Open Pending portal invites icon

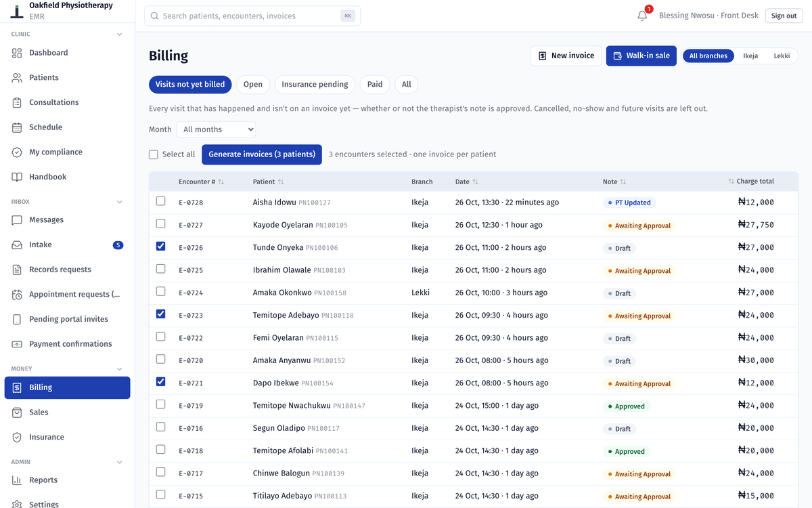pyautogui.click(x=17, y=319)
